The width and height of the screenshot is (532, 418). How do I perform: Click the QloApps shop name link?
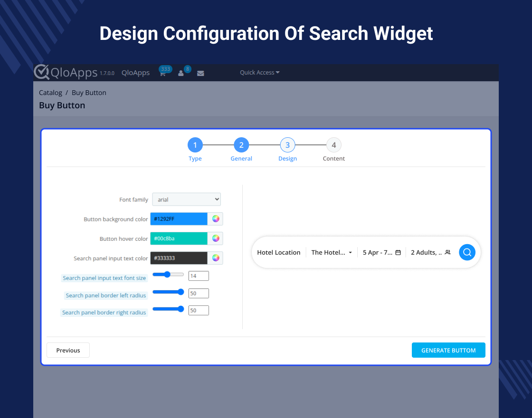click(136, 73)
